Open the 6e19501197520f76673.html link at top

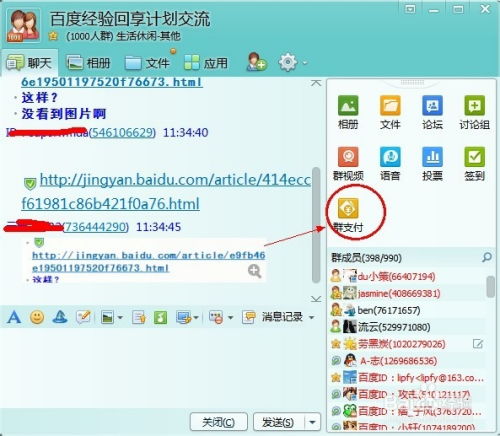click(x=112, y=82)
